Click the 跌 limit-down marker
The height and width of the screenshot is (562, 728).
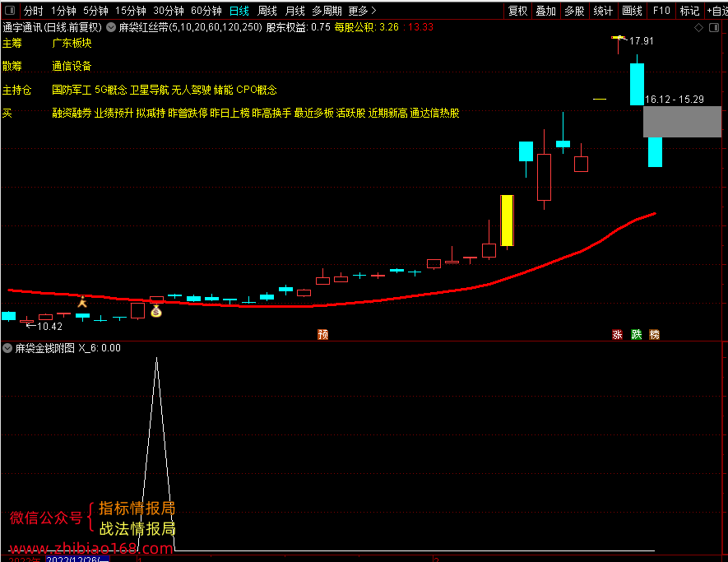[636, 334]
